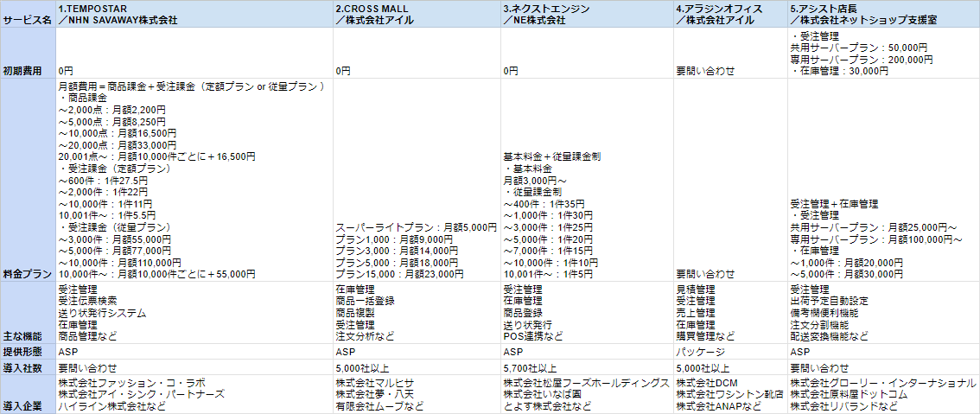The height and width of the screenshot is (414, 980).
Task: Click the 共用サーバープラン：50,000円 line
Action: (x=859, y=48)
